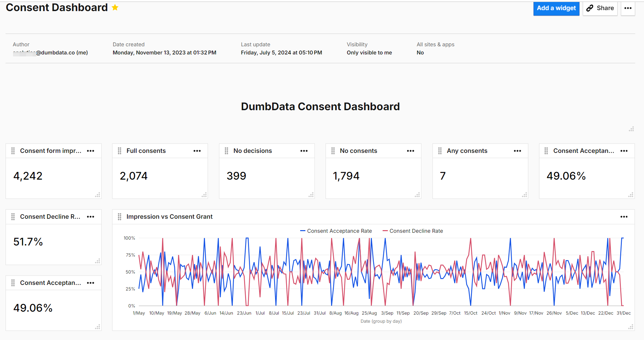Toggle Consent Decline Rate series in chart legend
Viewport: 644px width, 340px height.
click(x=413, y=231)
